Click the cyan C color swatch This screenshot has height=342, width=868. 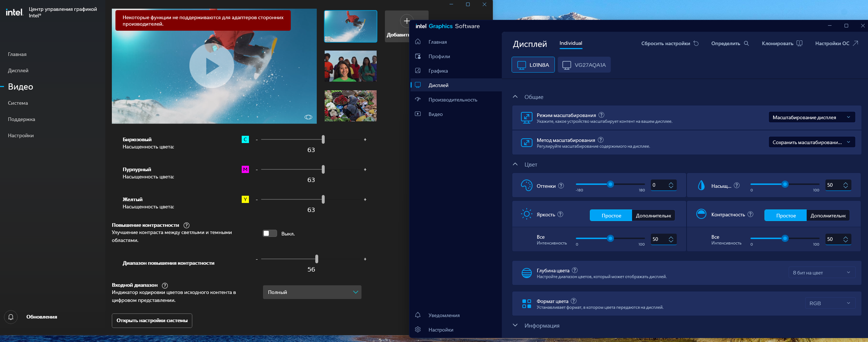[x=245, y=139]
